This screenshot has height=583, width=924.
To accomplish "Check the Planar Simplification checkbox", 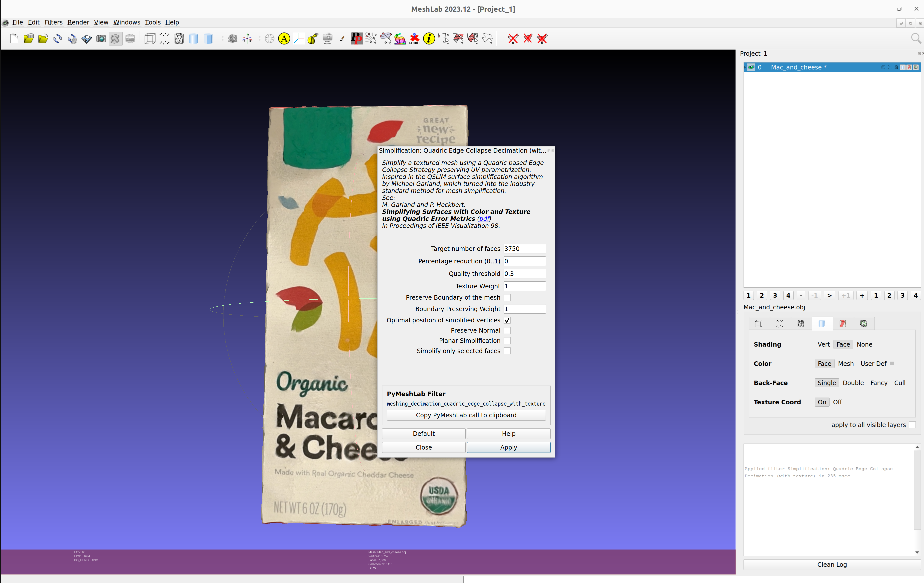I will point(507,340).
